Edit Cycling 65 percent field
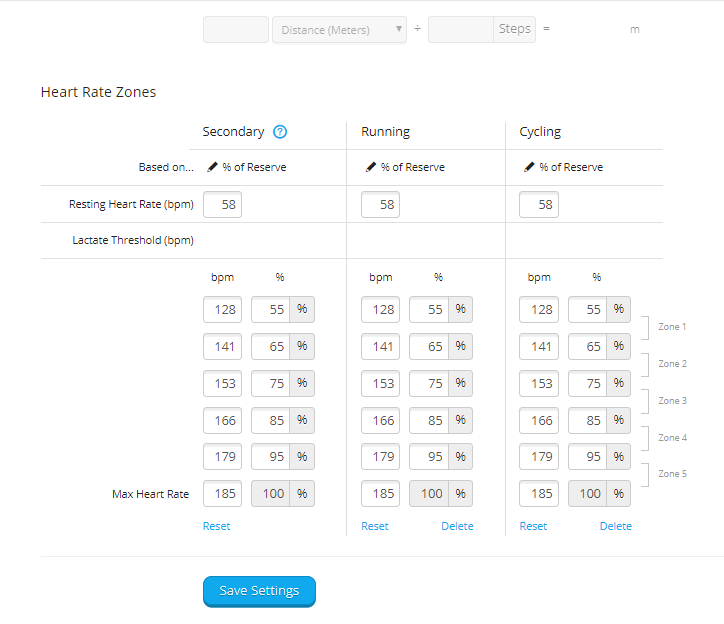The width and height of the screenshot is (724, 624). pos(587,346)
